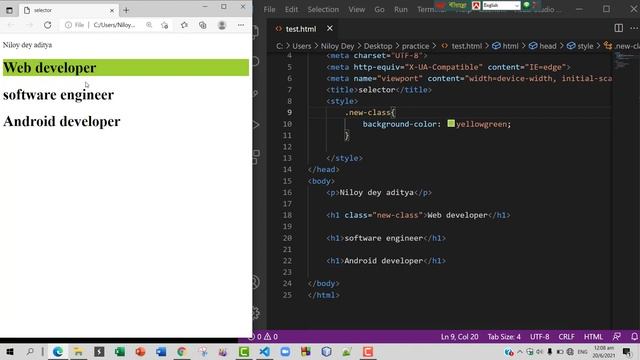This screenshot has width=640, height=360.
Task: Change Tab Size: 4 indentation setting
Action: [504, 337]
